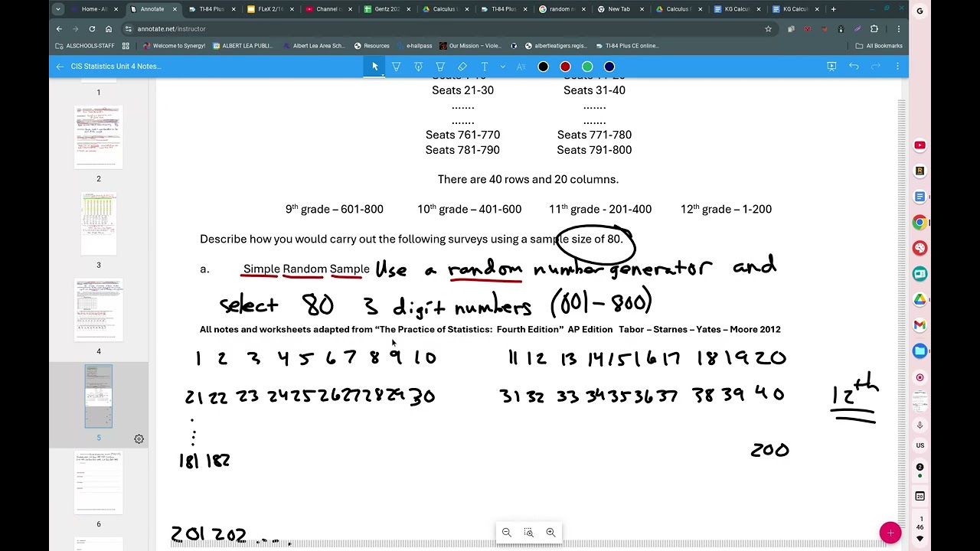The width and height of the screenshot is (980, 551).
Task: Fit document zoom to page
Action: coord(528,533)
